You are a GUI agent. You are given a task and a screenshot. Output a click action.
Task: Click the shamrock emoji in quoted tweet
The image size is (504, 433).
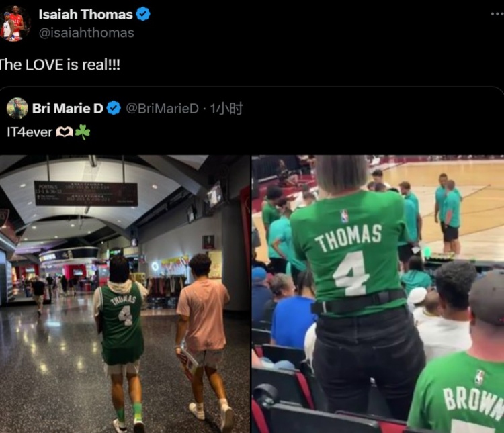83,132
